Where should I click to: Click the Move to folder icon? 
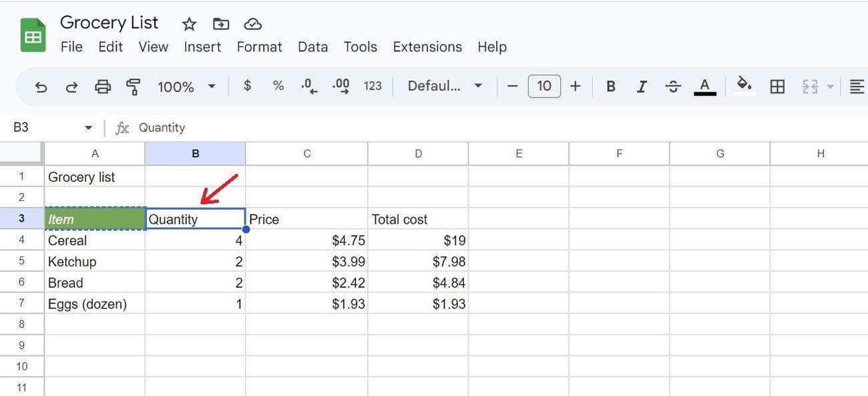221,24
